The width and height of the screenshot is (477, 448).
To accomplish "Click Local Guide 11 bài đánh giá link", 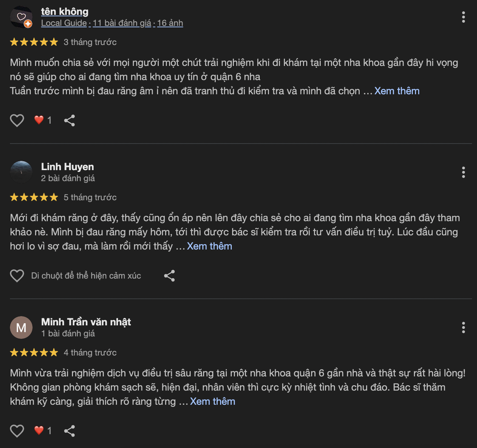I will tap(112, 23).
